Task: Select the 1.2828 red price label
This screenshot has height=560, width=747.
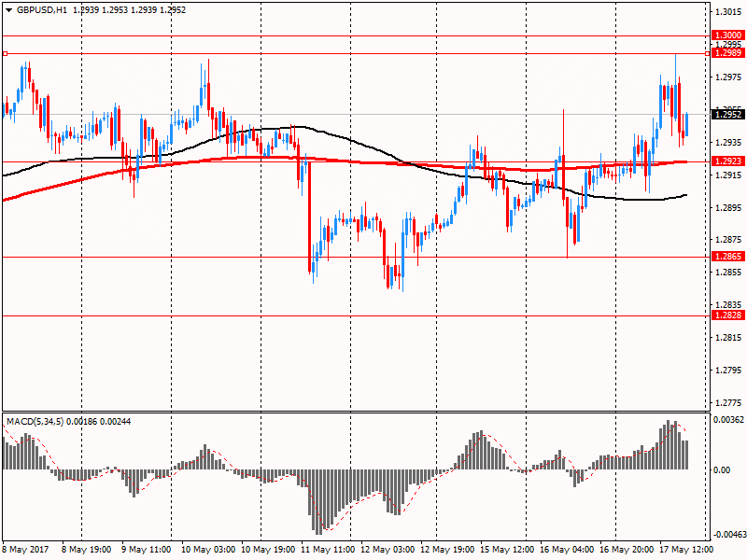Action: click(728, 315)
